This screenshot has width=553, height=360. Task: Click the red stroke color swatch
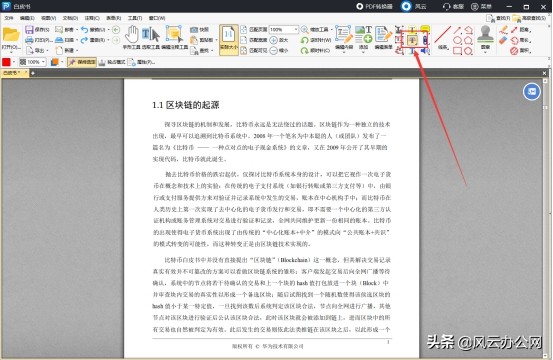(6, 62)
